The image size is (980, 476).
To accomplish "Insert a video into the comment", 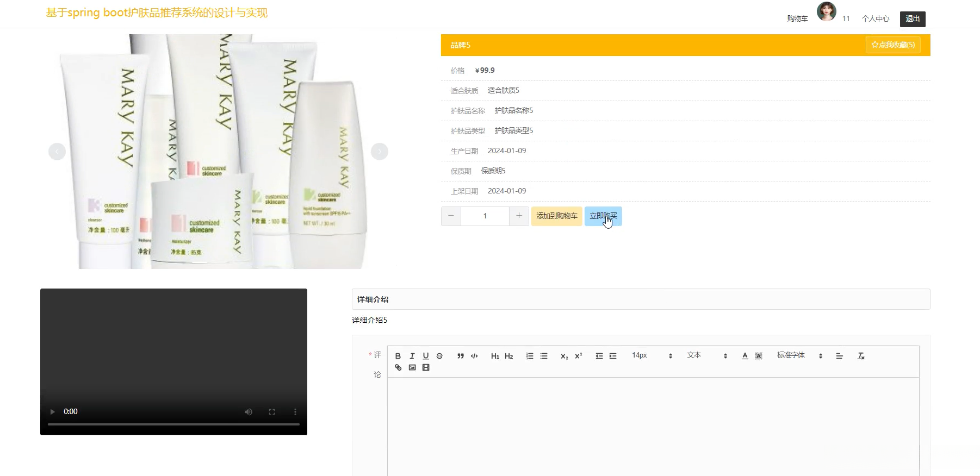I will click(426, 368).
